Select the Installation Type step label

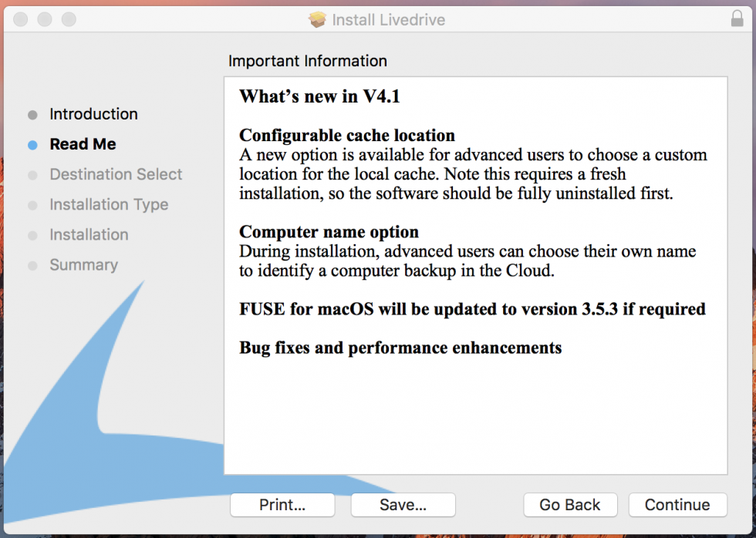coord(109,205)
